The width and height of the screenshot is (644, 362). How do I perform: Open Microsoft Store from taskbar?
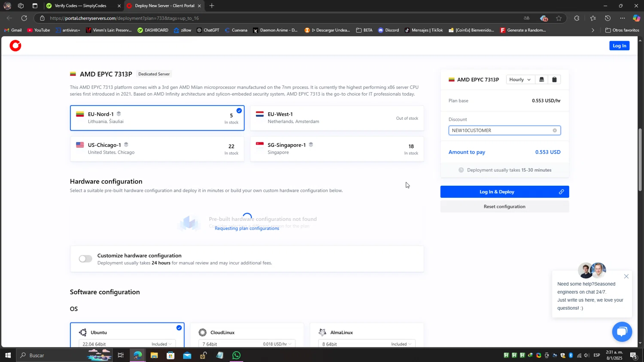pyautogui.click(x=170, y=355)
